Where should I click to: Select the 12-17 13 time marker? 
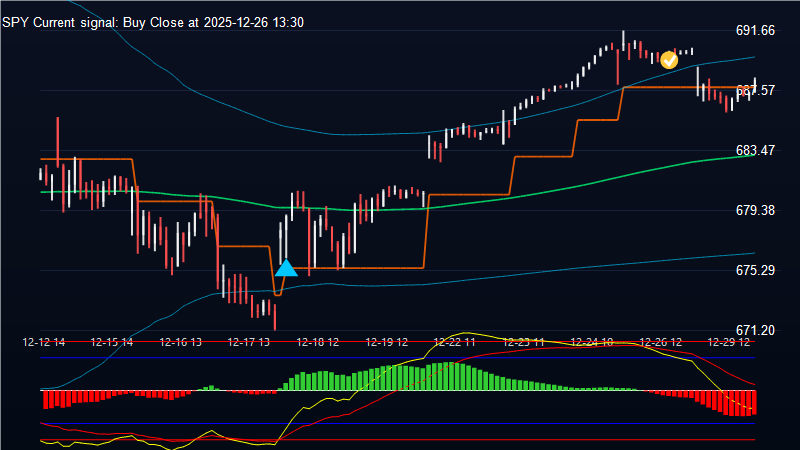[x=249, y=342]
